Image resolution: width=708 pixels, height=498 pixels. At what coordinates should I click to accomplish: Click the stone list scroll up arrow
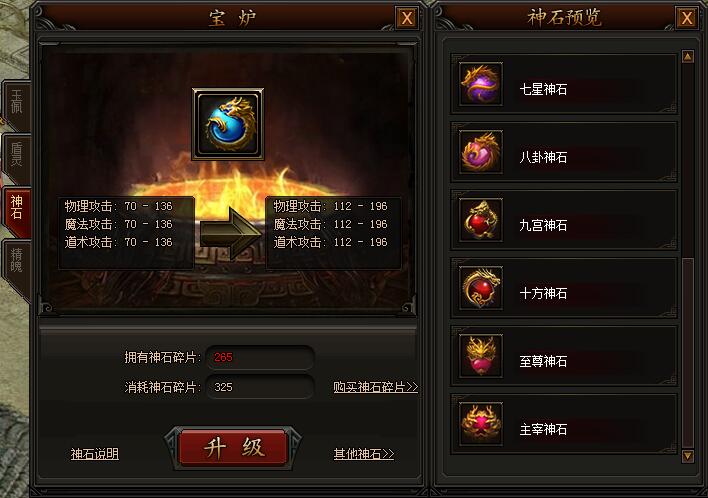tap(688, 56)
